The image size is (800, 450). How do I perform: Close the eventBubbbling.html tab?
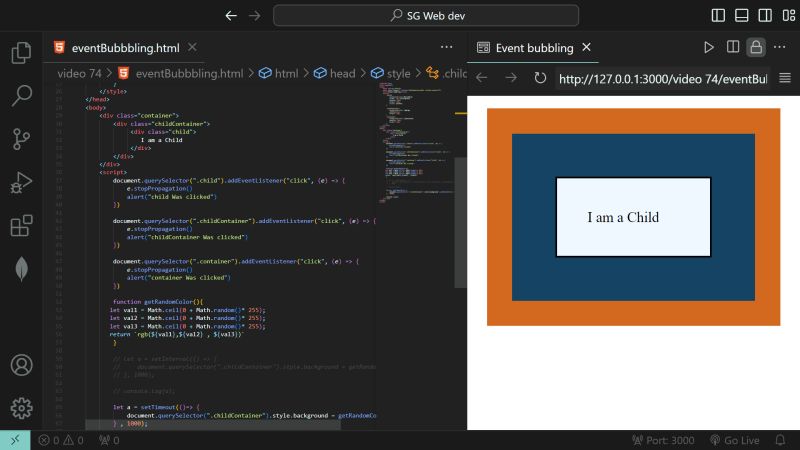pos(192,47)
